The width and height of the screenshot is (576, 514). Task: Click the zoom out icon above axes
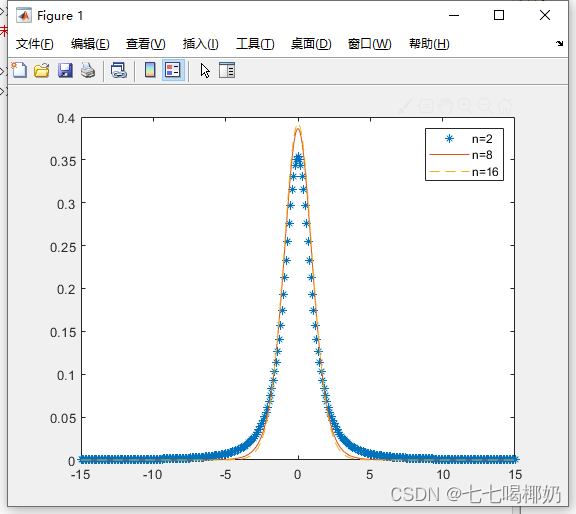[485, 106]
